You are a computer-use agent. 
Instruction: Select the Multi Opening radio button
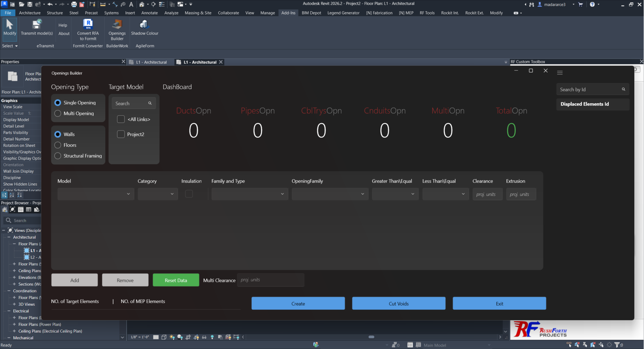pyautogui.click(x=58, y=113)
